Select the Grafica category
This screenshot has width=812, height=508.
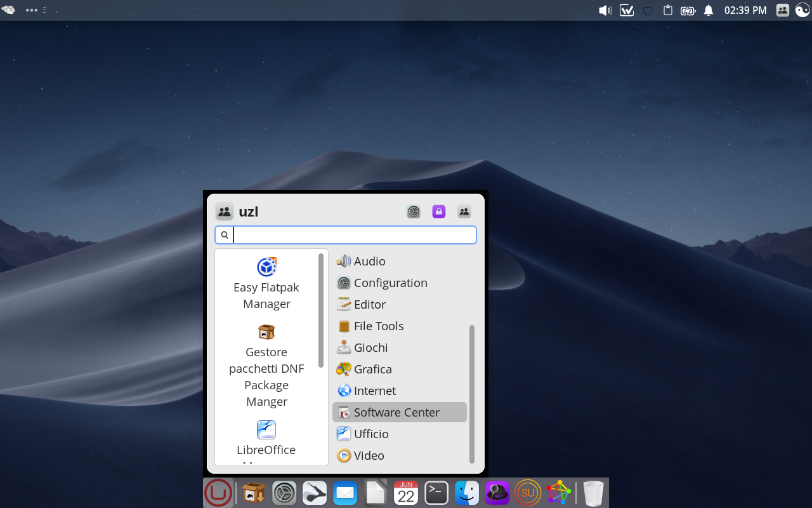tap(372, 370)
